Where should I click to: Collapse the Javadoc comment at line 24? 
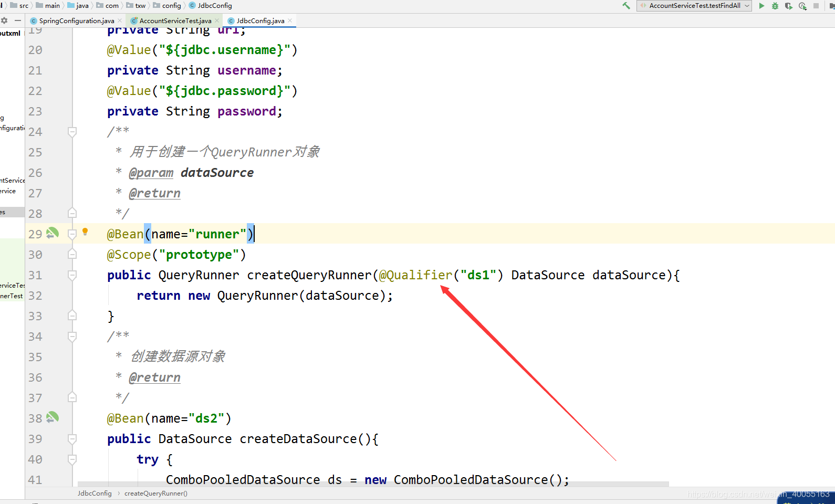click(x=72, y=131)
